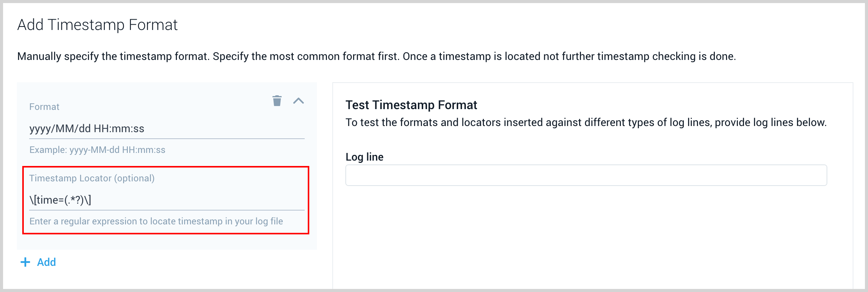The width and height of the screenshot is (868, 292).
Task: Click the Test Timestamp Format heading
Action: tap(411, 105)
